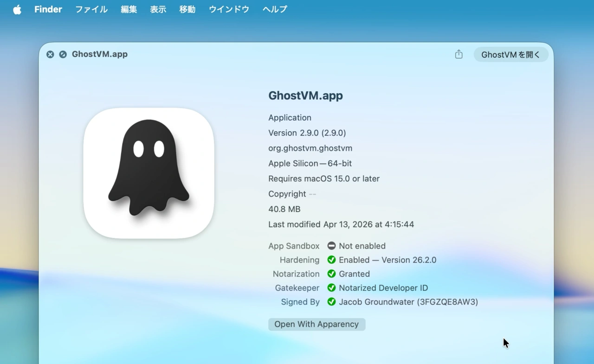Click the Signed By label
This screenshot has height=364, width=594.
[x=300, y=301]
